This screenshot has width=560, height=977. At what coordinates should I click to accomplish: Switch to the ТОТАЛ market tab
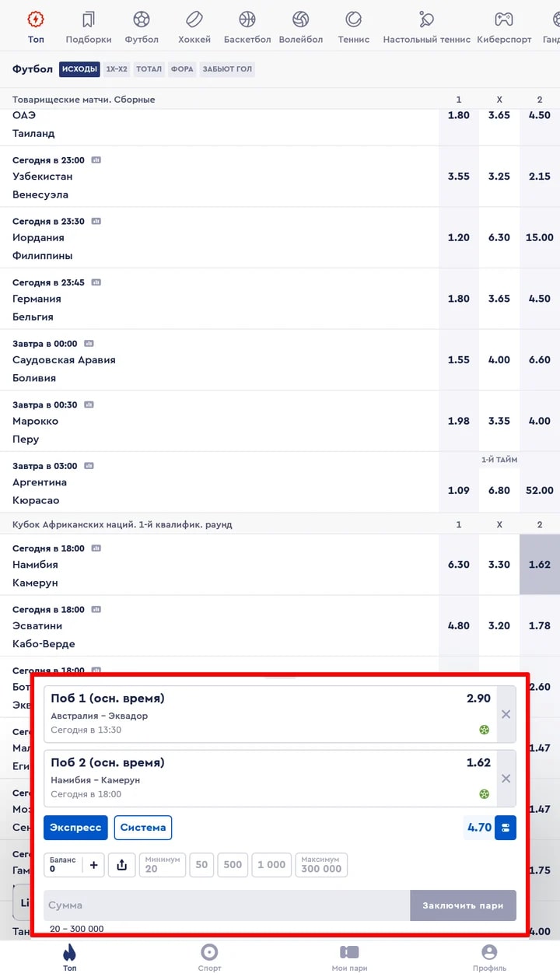point(149,69)
